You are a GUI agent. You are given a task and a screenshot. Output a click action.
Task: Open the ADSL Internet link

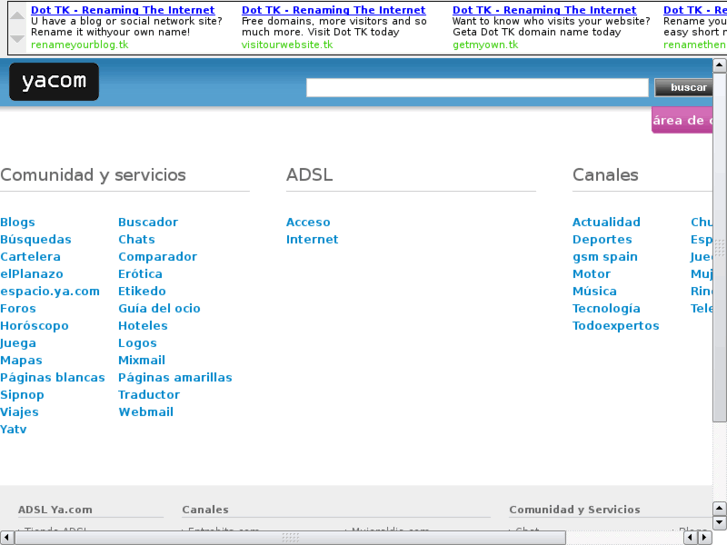312,239
